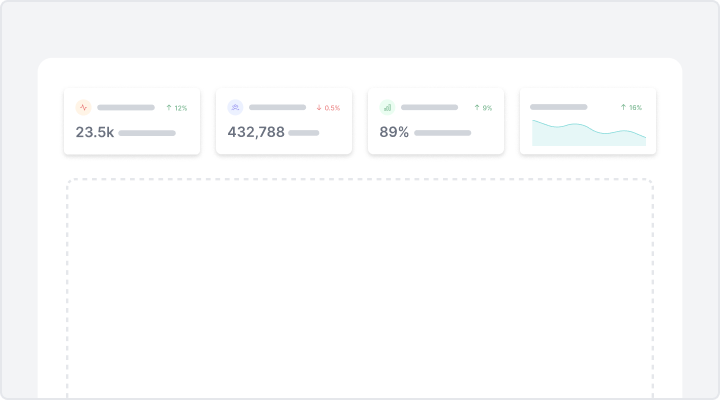
Task: Click the orange activity pulse icon
Action: [84, 107]
